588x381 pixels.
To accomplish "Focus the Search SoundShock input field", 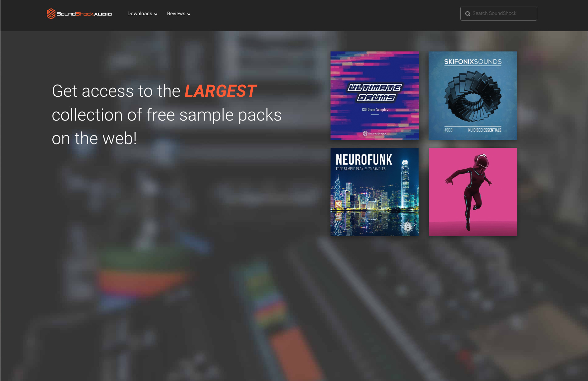I will (x=502, y=14).
